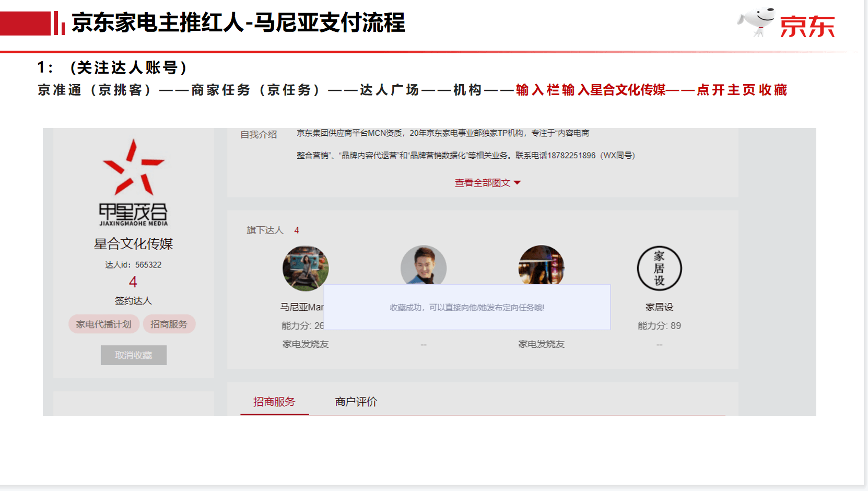868x491 pixels.
Task: Click the 签约达人 label
Action: pyautogui.click(x=133, y=301)
